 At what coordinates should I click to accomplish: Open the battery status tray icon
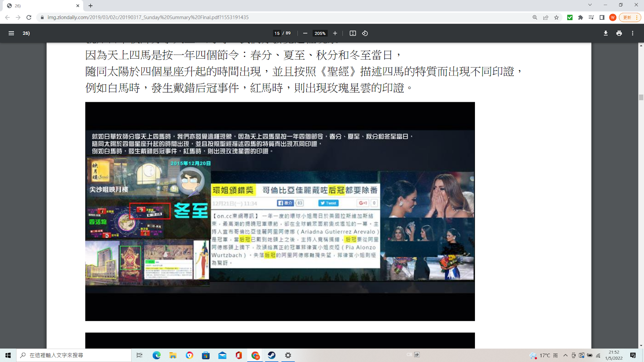[590, 355]
